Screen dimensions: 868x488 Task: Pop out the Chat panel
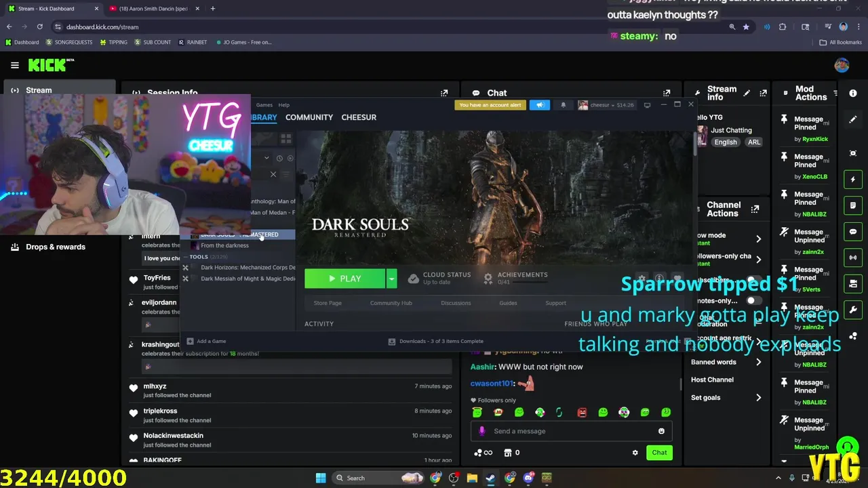[667, 93]
